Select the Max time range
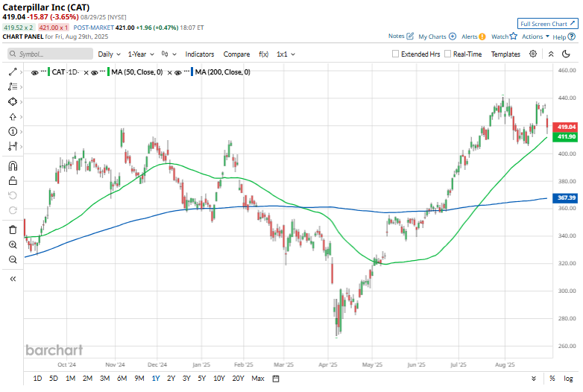 [258, 379]
